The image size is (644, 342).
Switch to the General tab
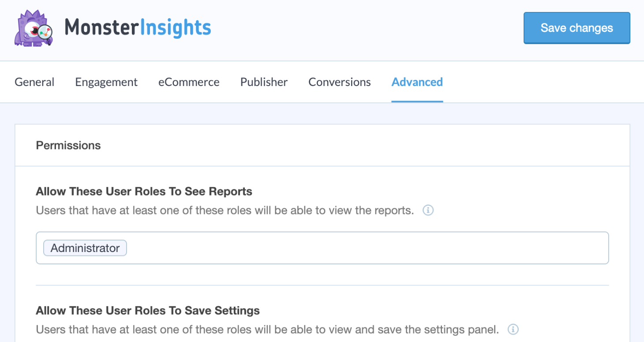(x=34, y=82)
